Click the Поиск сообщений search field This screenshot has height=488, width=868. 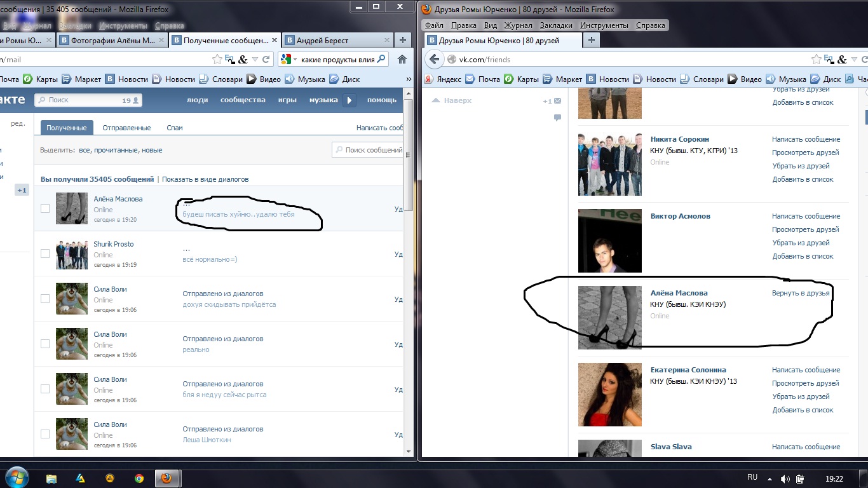coord(369,150)
